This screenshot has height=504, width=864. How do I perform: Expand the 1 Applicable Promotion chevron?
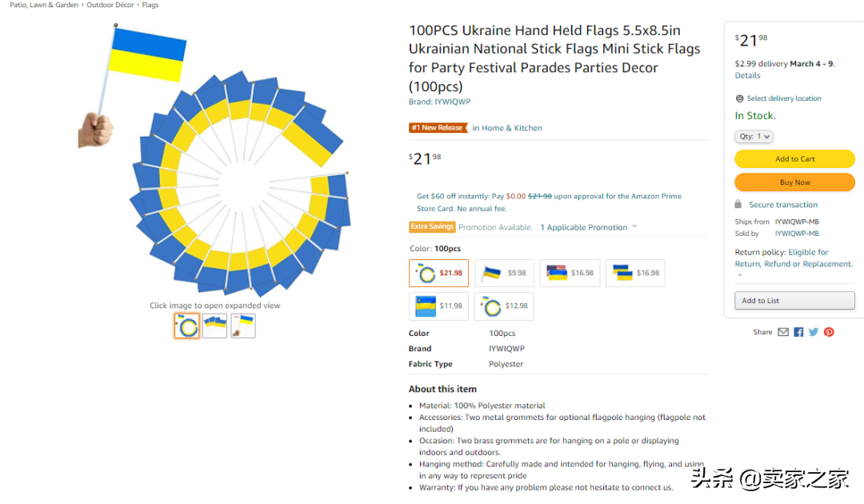pyautogui.click(x=634, y=226)
